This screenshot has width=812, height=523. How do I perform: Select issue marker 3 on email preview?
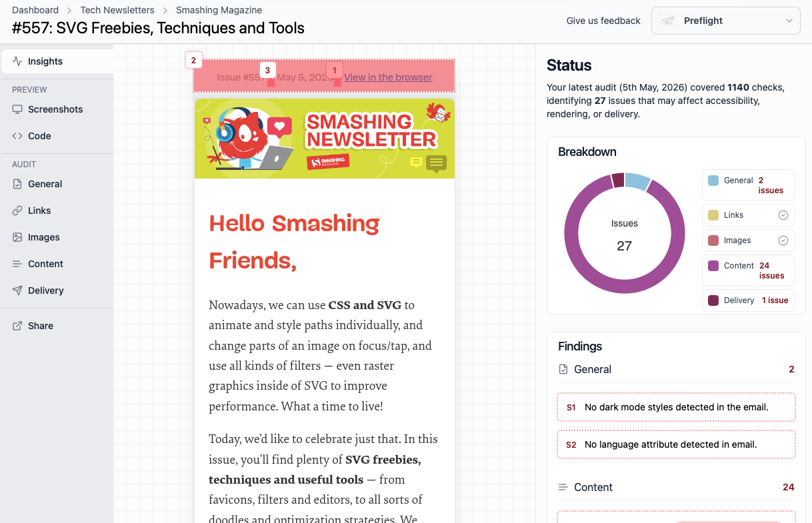coord(267,70)
